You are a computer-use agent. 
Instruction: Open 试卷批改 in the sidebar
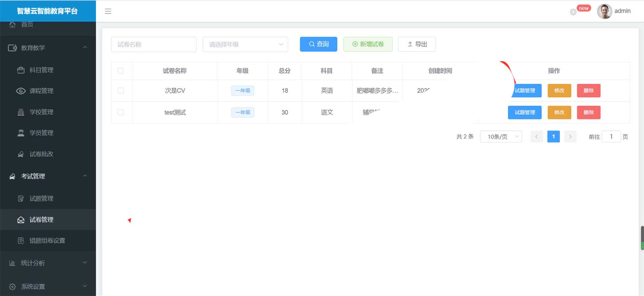(x=41, y=154)
